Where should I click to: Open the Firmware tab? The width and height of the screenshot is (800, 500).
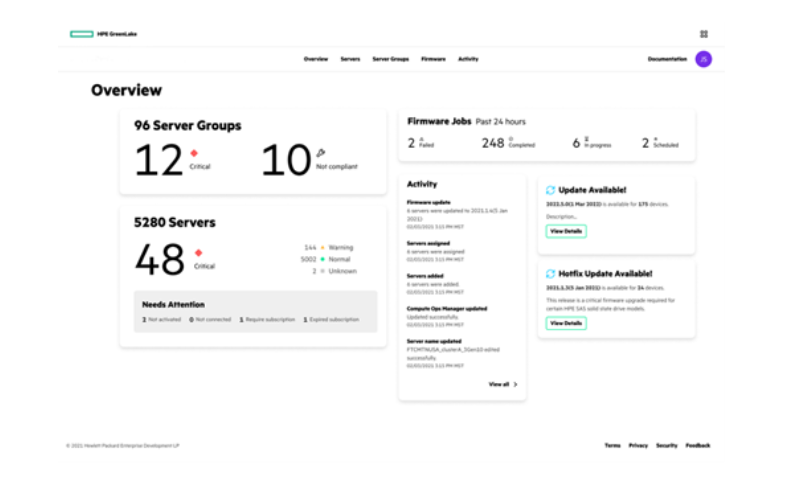[433, 59]
